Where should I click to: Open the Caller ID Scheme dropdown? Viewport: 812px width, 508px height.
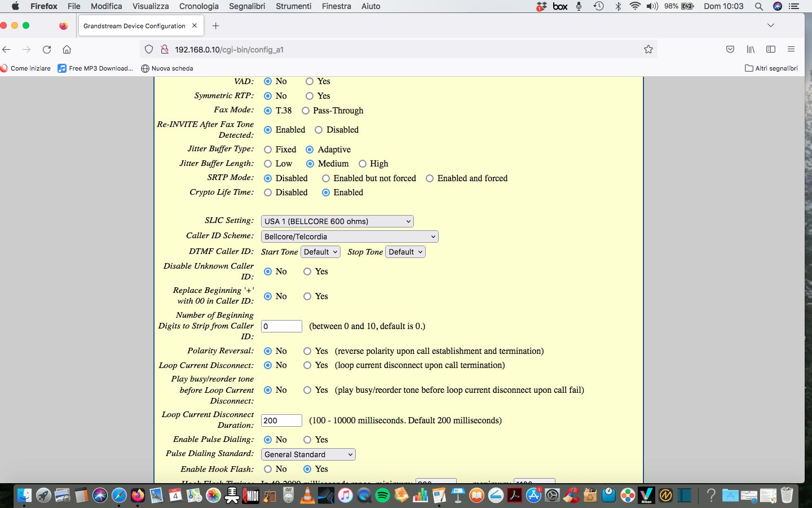[350, 237]
